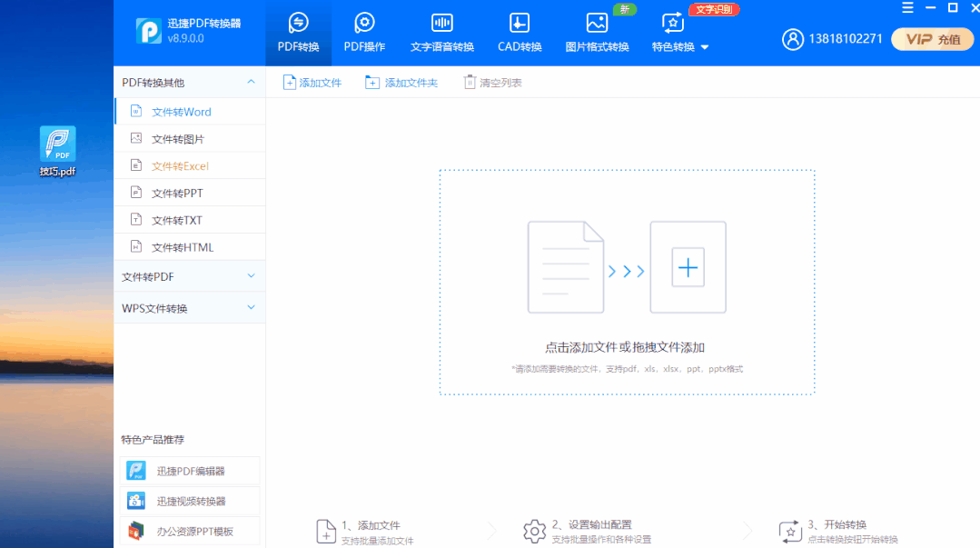
Task: Open the PDF转换 tab icon
Action: coord(298,24)
